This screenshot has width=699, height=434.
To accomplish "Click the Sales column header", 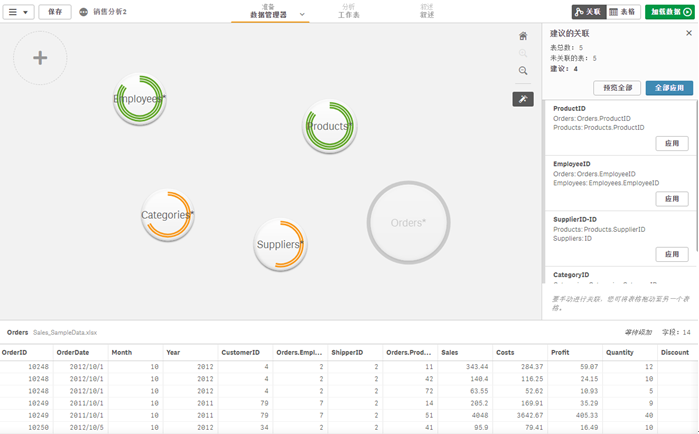I will click(465, 352).
